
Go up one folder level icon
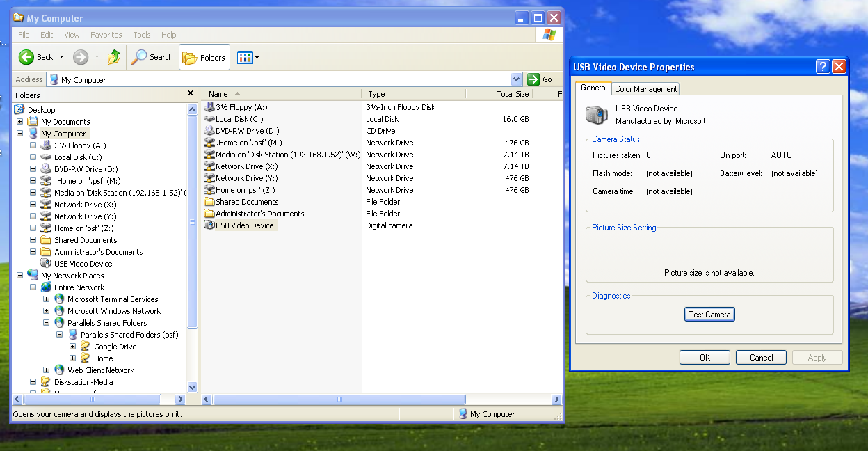(x=114, y=57)
